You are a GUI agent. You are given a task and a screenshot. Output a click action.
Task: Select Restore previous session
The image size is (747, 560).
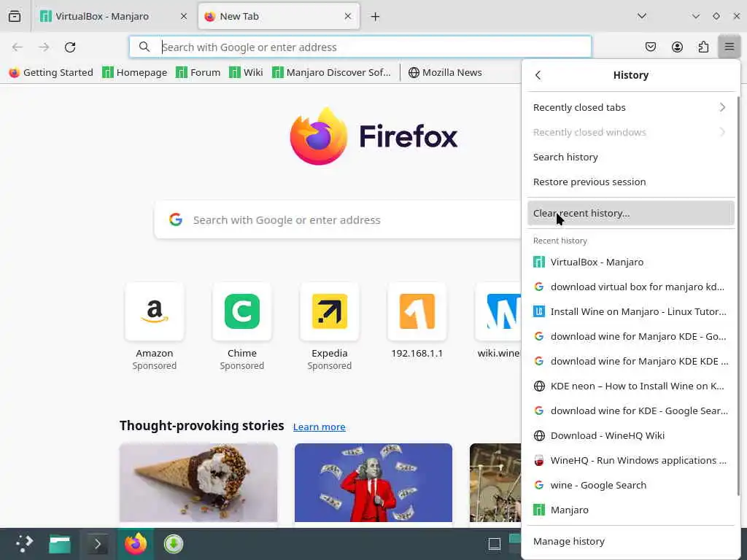(631, 182)
